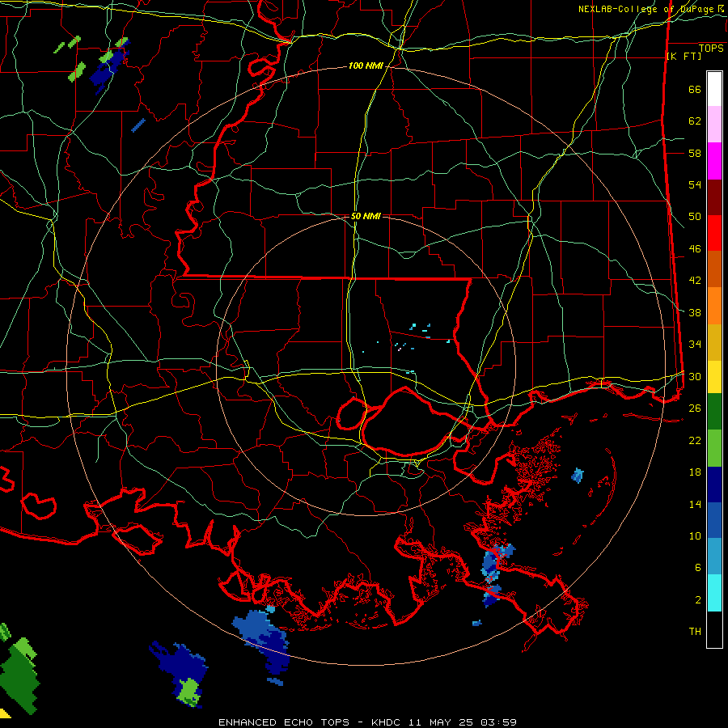The width and height of the screenshot is (728, 728).
Task: Click the "30" legend value
Action: pyautogui.click(x=695, y=376)
